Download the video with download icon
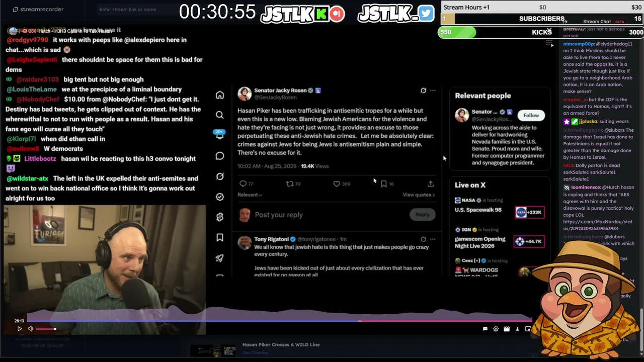The width and height of the screenshot is (644, 362). pos(517,329)
